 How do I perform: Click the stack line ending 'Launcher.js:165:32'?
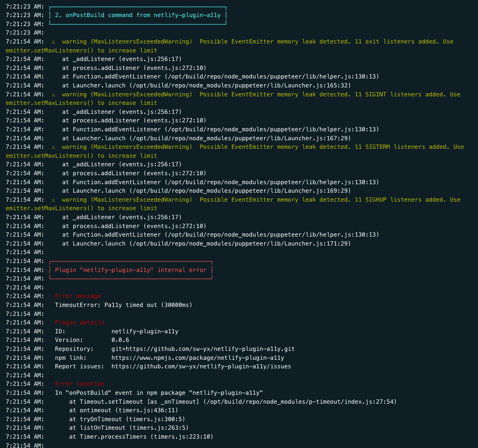[206, 86]
